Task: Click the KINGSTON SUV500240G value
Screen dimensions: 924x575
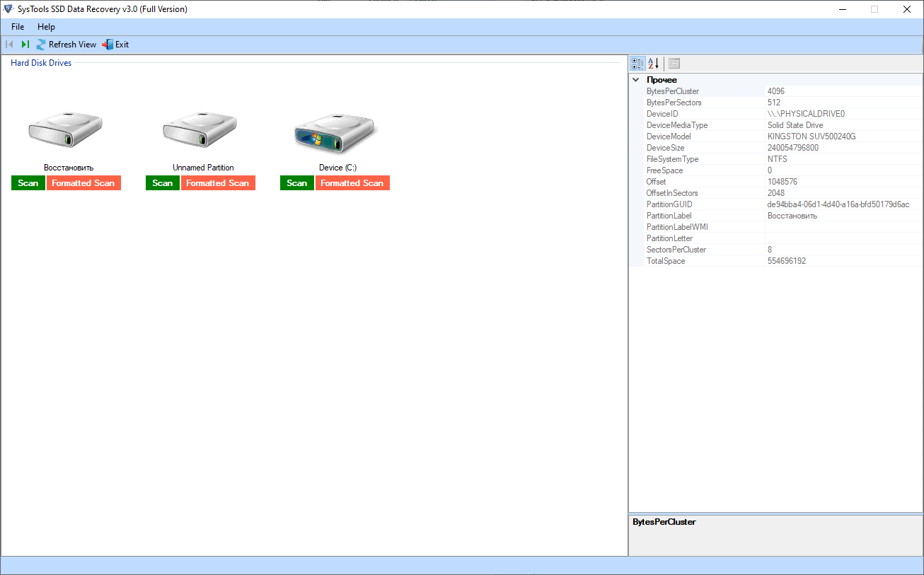Action: point(812,137)
